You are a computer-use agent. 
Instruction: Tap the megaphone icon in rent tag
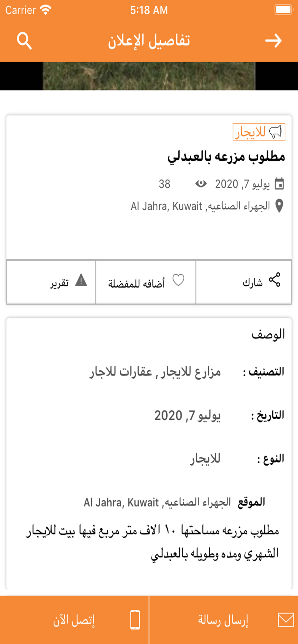(x=276, y=132)
